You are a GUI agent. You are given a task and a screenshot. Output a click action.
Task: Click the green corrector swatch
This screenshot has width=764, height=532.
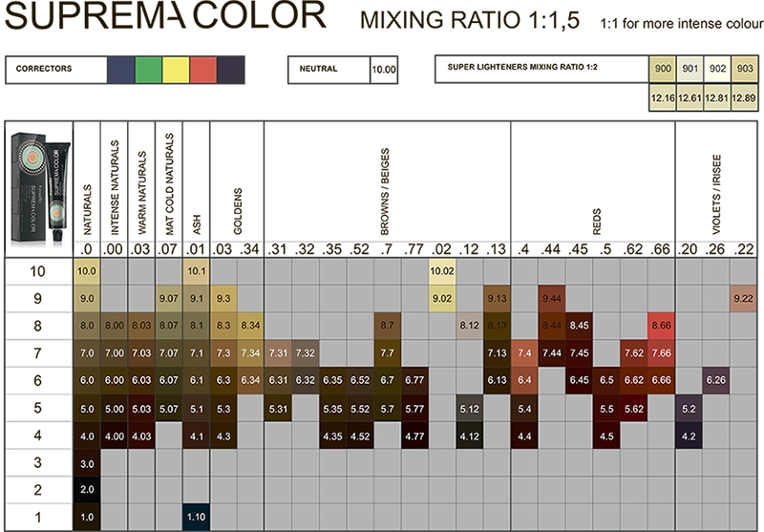click(149, 70)
